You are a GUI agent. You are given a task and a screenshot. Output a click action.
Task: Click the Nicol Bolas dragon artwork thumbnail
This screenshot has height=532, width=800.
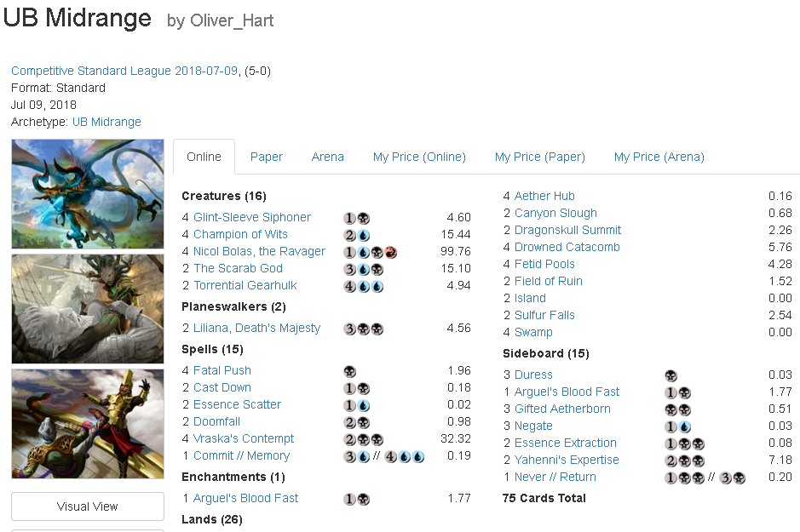tap(88, 194)
